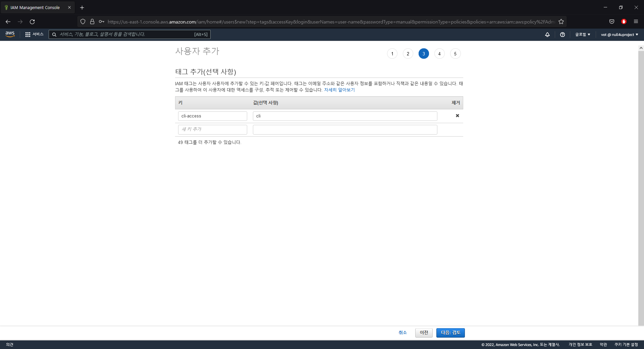Expand the vot @ null4uproject account menu
Image resolution: width=644 pixels, height=349 pixels.
click(x=620, y=35)
